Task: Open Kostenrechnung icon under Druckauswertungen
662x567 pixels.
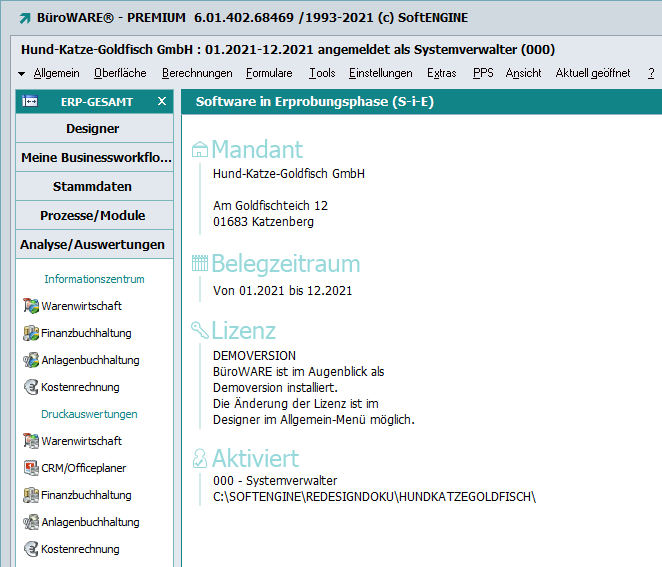Action: click(x=31, y=549)
